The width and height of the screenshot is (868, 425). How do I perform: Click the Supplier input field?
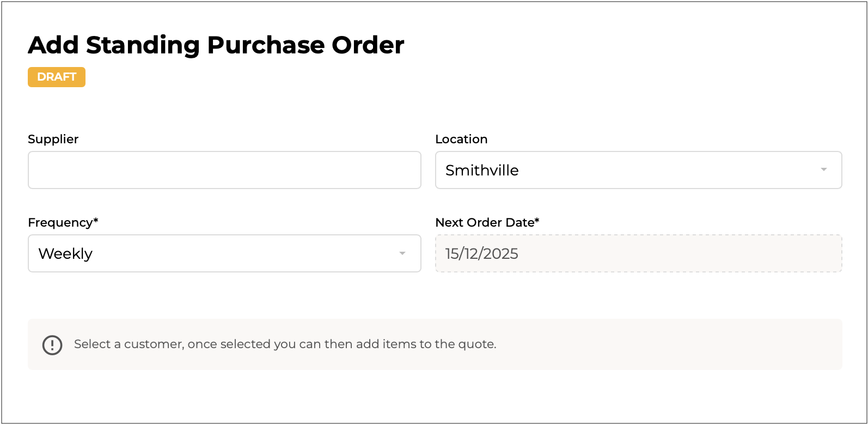[x=224, y=170]
